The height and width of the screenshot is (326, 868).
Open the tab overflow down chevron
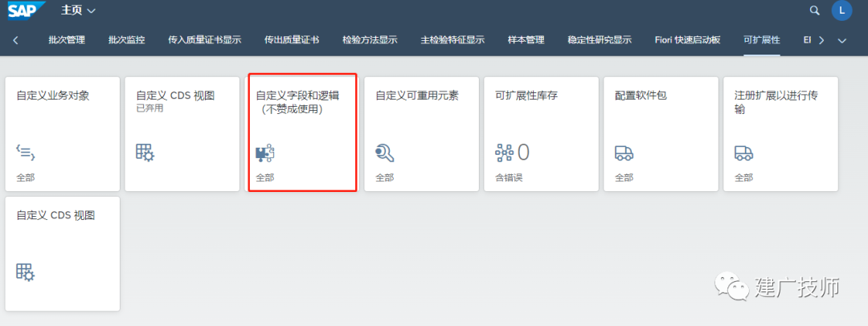(842, 40)
